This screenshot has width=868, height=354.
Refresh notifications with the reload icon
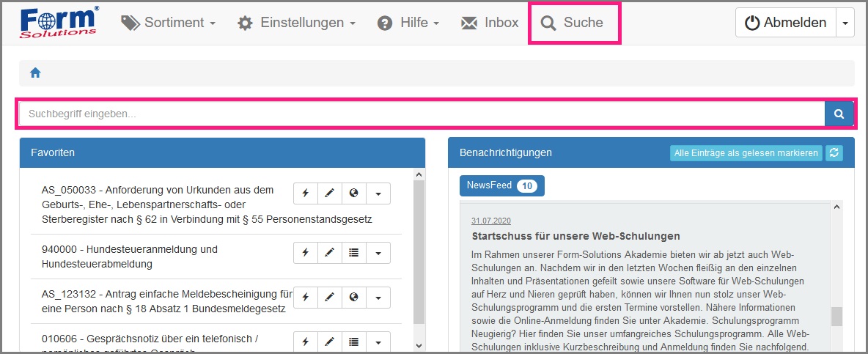pyautogui.click(x=834, y=152)
